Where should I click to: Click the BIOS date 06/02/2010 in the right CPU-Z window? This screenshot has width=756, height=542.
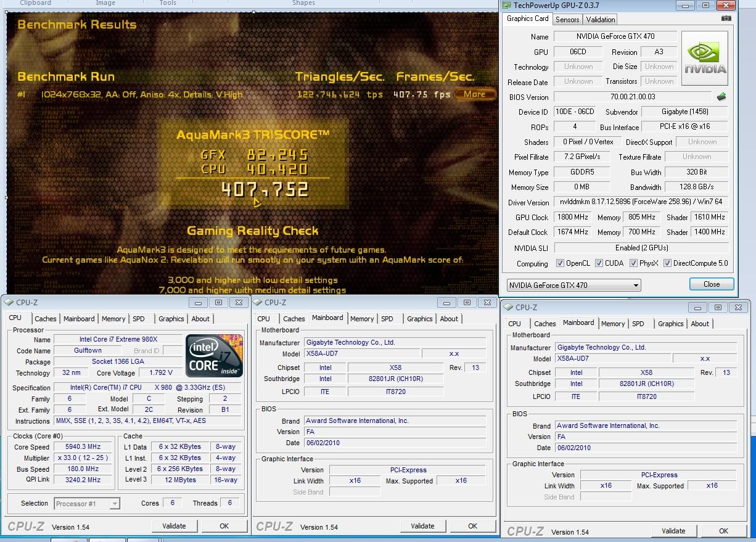point(646,448)
